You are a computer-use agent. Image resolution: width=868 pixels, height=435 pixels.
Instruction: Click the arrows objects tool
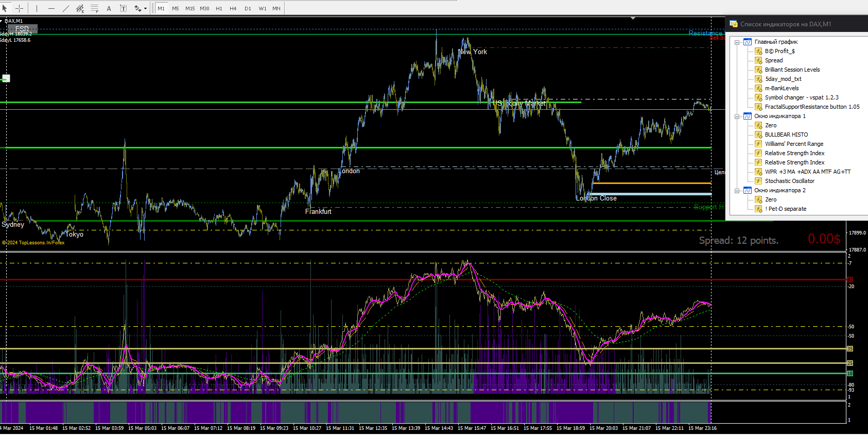[x=137, y=8]
